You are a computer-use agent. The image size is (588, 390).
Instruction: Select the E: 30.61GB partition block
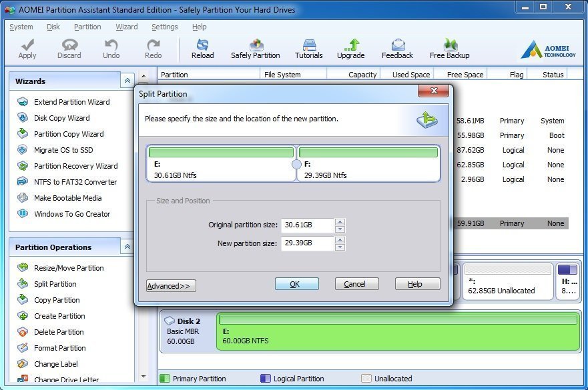[x=221, y=164]
